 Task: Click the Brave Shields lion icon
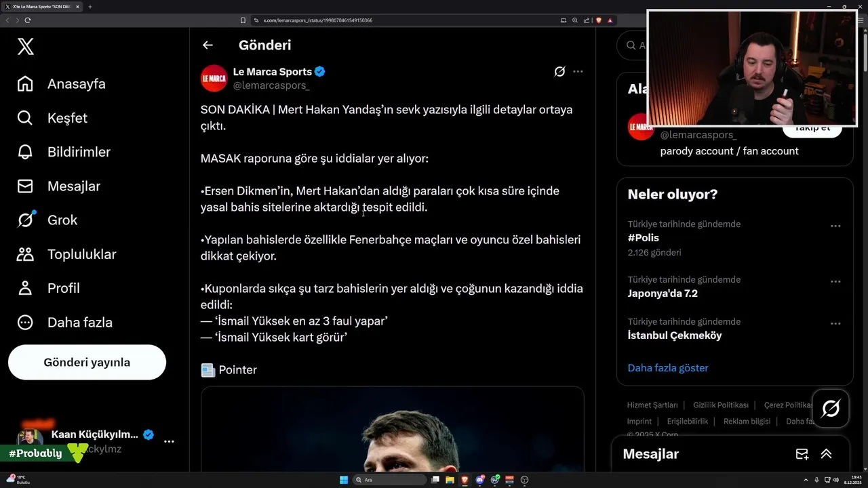pyautogui.click(x=598, y=20)
